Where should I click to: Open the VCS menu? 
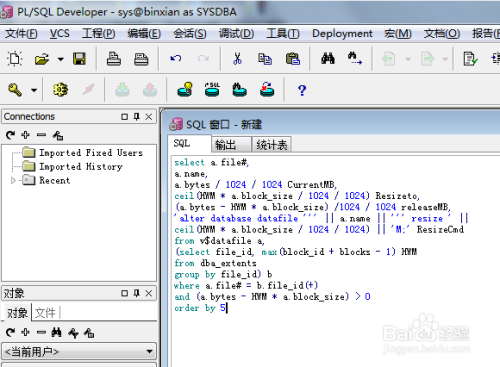[60, 34]
